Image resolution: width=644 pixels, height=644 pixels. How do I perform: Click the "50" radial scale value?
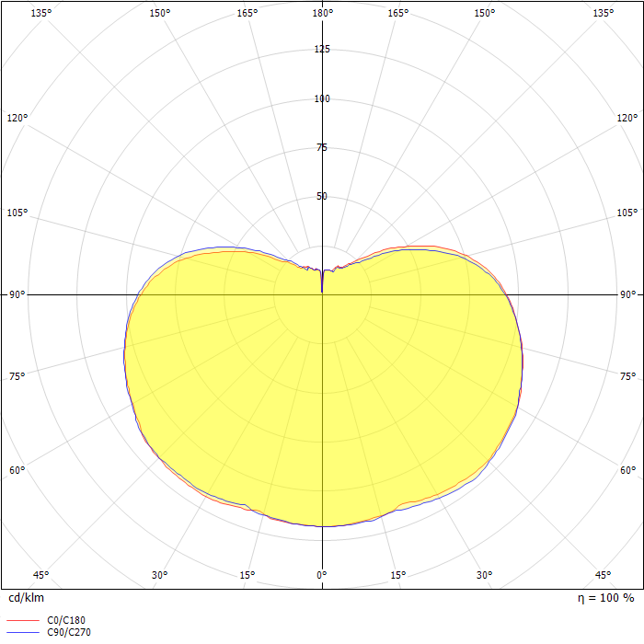(x=322, y=196)
